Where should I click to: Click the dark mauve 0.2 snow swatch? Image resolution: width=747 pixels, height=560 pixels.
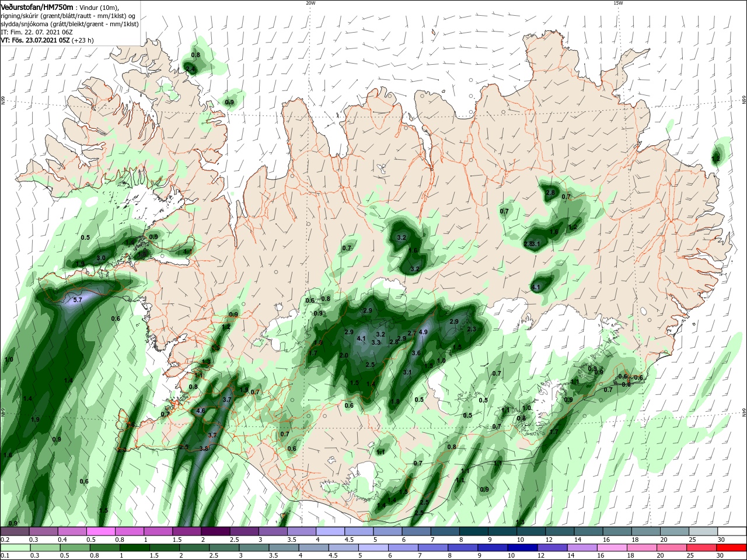(14, 531)
